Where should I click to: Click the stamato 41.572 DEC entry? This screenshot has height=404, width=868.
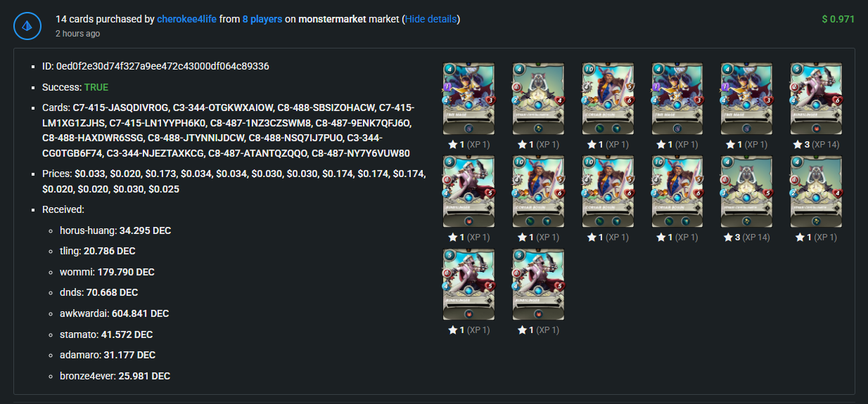pyautogui.click(x=106, y=334)
